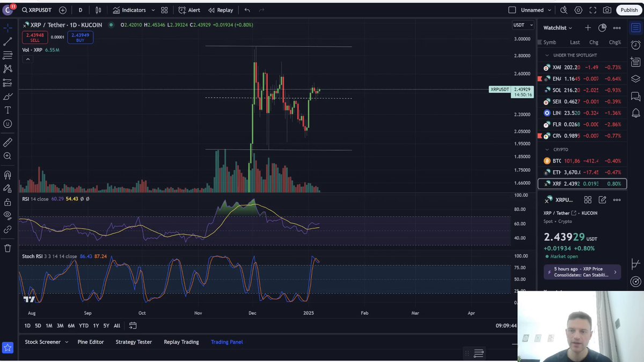The width and height of the screenshot is (644, 362).
Task: Open the chart patterns tool
Action: point(8,69)
